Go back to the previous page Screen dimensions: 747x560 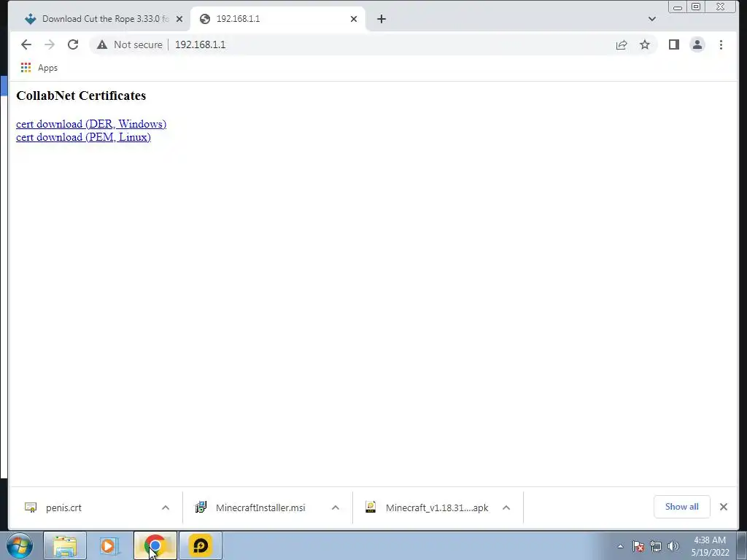pos(26,44)
